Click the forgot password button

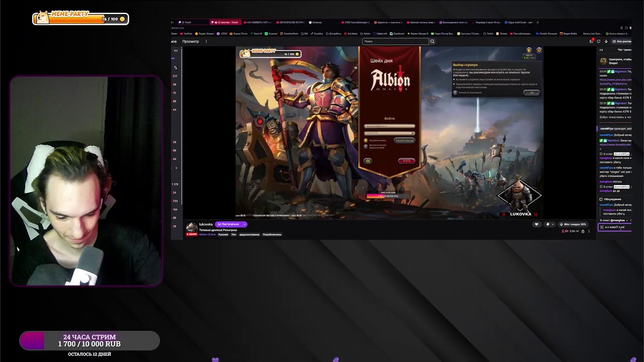point(404,141)
